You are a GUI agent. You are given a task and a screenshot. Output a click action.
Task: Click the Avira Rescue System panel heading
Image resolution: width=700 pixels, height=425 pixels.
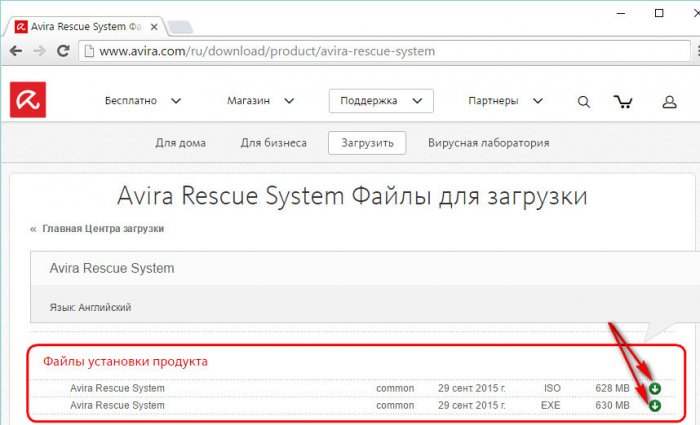pos(112,268)
